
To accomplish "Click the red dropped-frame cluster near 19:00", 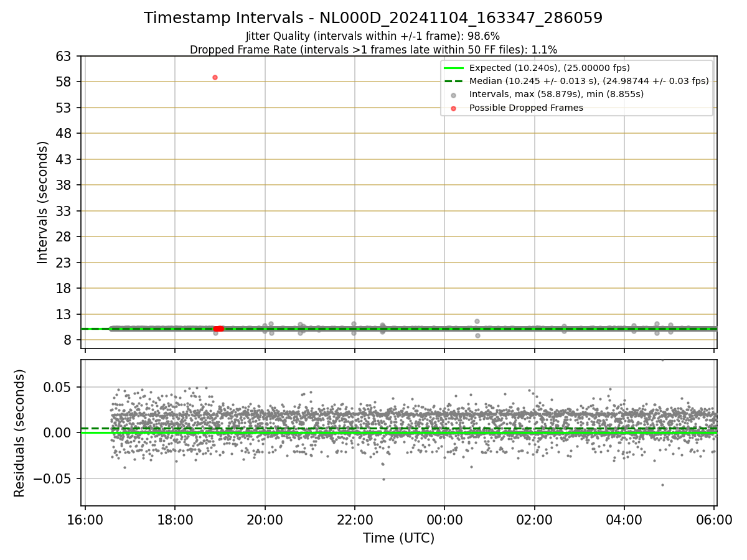I will 218,329.
